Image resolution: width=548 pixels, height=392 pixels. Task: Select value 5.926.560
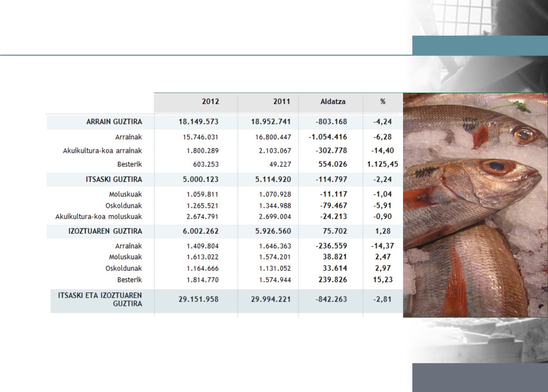tap(273, 231)
